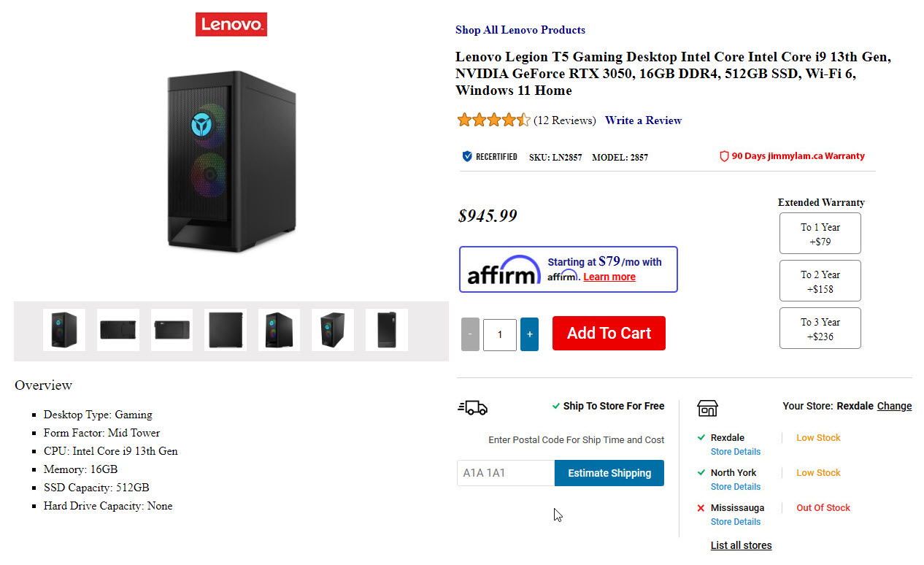Click the Recertified shield badge icon
Image resolution: width=924 pixels, height=565 pixels.
(467, 156)
